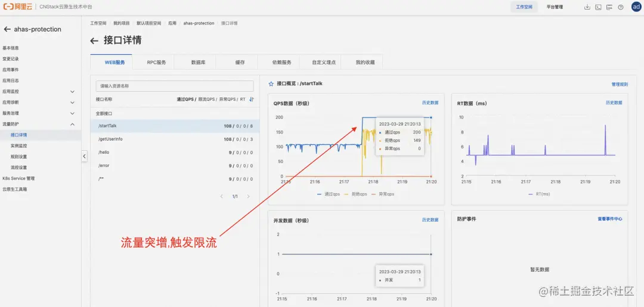Open 规则设置 in the sidebar
This screenshot has height=307, width=644.
pyautogui.click(x=19, y=156)
